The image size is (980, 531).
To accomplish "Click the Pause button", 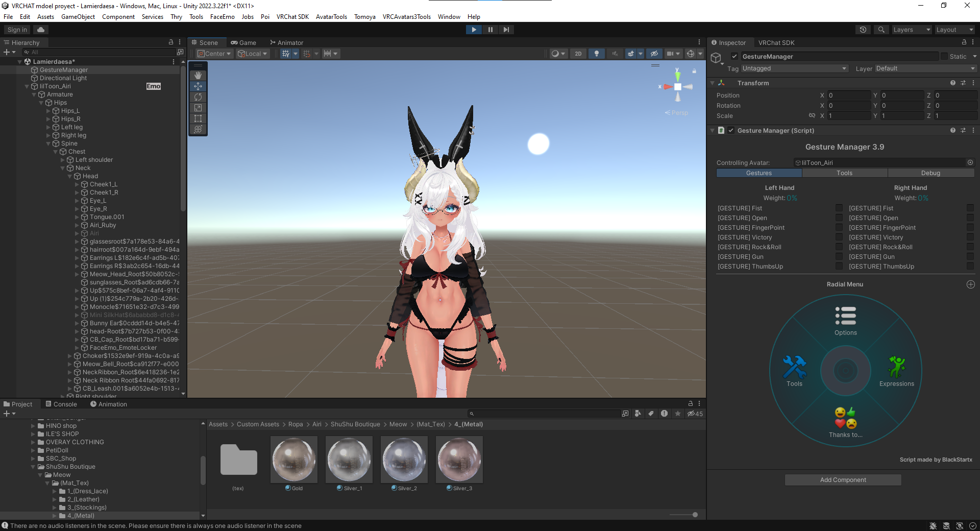I will coord(490,30).
